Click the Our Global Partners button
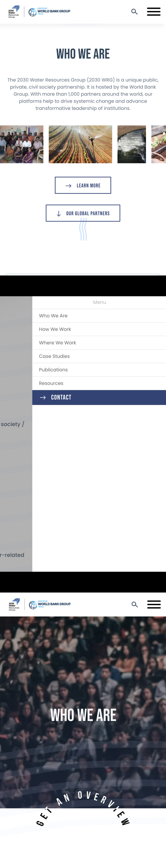Viewport: 166px width, 868px height. tap(83, 213)
